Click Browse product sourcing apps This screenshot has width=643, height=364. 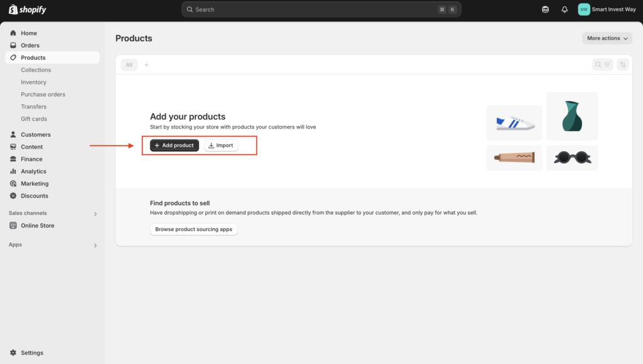click(193, 229)
